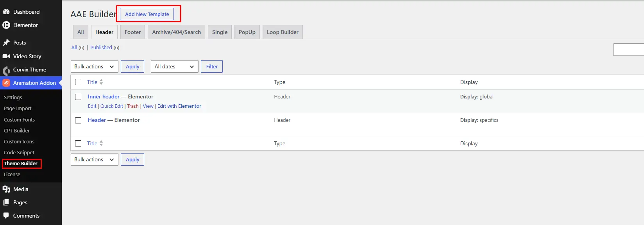Open the All dates dropdown
The height and width of the screenshot is (225, 644).
(175, 66)
